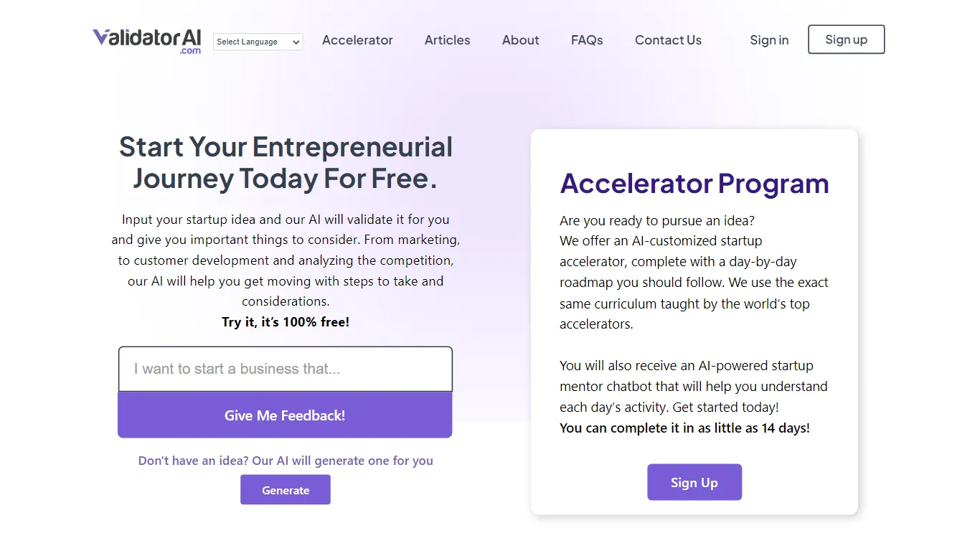Click the ValidatorAI.com logo

(147, 40)
